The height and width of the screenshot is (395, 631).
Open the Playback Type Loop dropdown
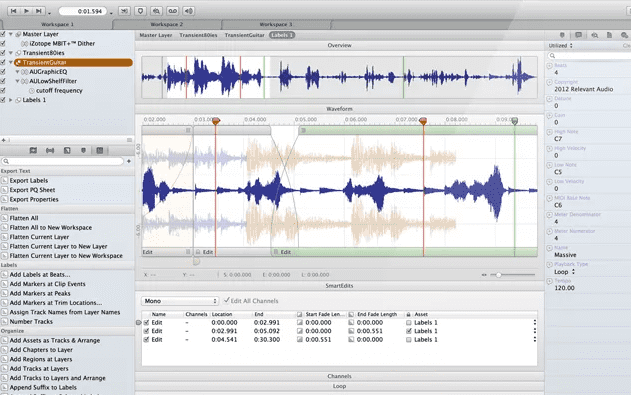click(565, 272)
